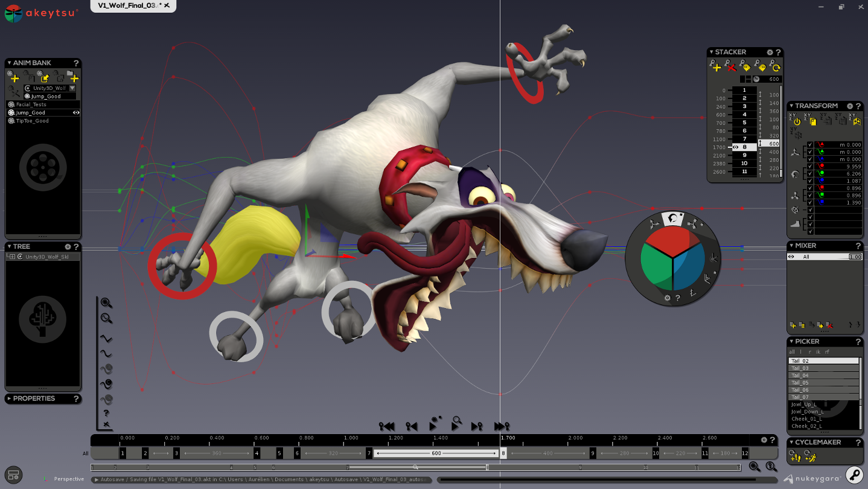Screen dimensions: 868x489
Task: Collapse the Picker panel
Action: 792,342
